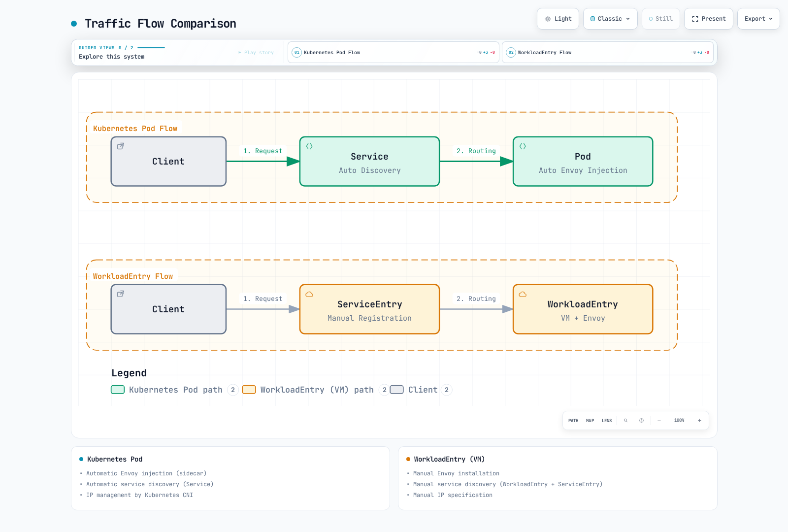Screen dimensions: 788x532
Task: Click 'Automatic Envoy injection (sidecar)' text
Action: click(146, 473)
